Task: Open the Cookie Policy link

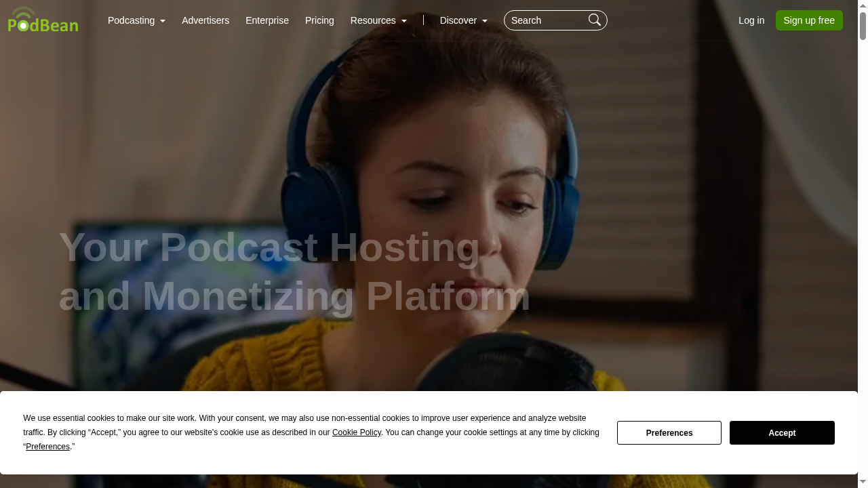Action: [356, 432]
